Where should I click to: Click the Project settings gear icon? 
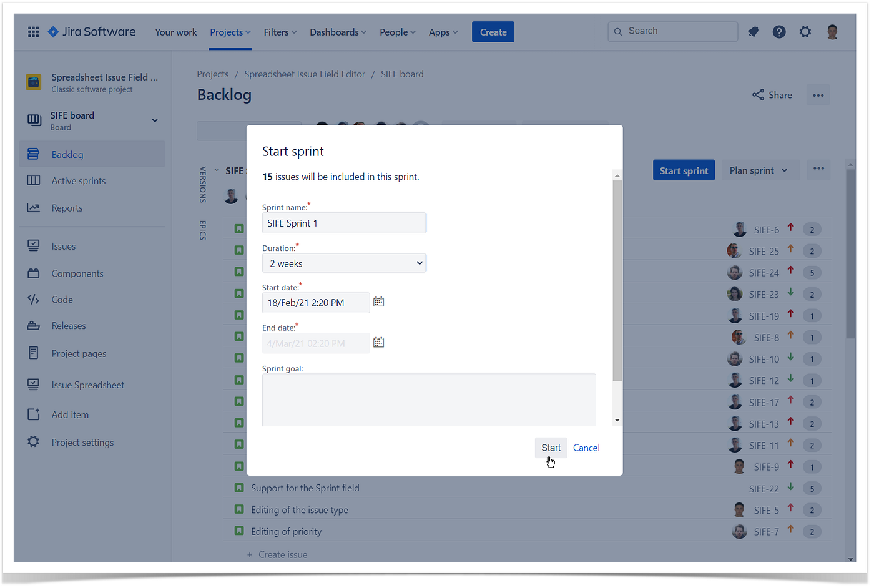click(x=34, y=442)
